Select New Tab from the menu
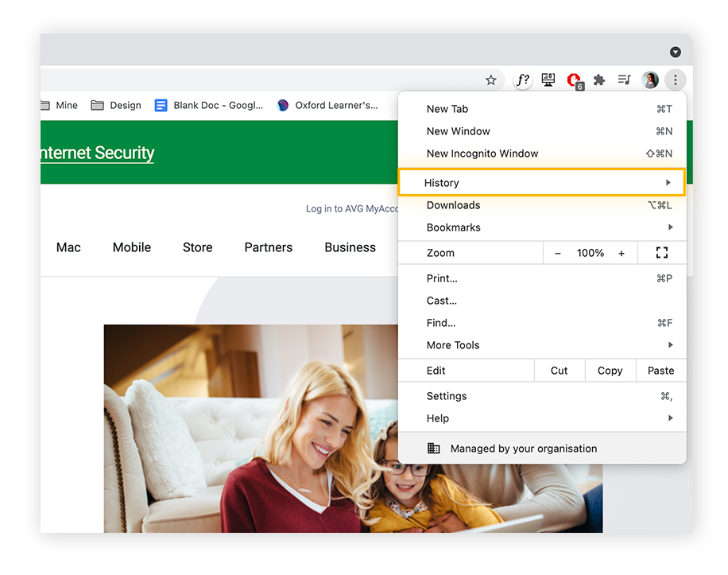Viewport: 728px width, 575px height. coord(542,109)
